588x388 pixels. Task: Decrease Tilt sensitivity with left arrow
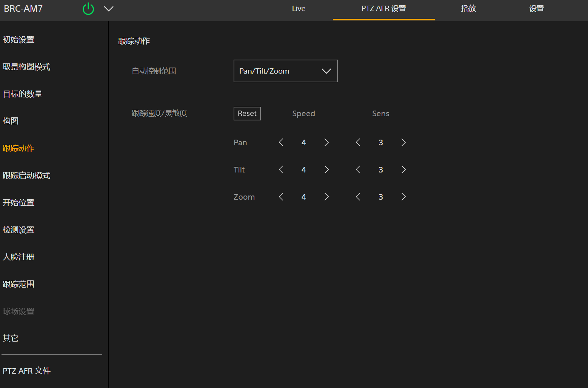(358, 169)
